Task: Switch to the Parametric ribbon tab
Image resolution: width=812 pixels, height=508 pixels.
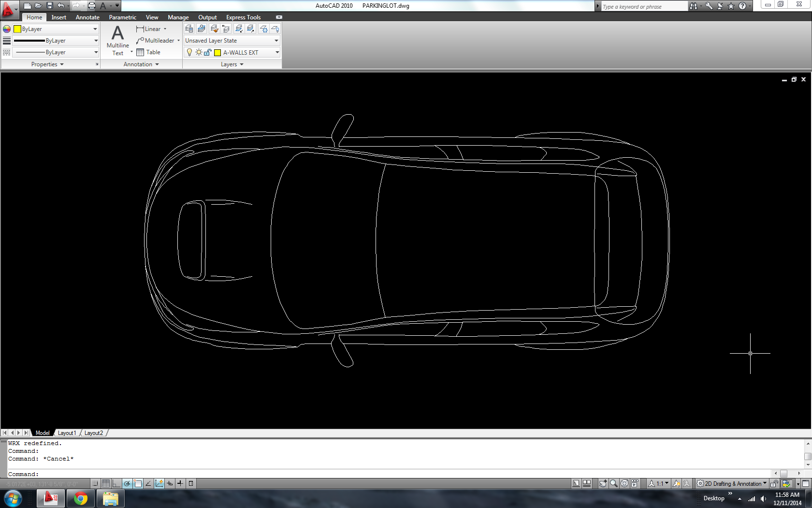Action: tap(123, 17)
